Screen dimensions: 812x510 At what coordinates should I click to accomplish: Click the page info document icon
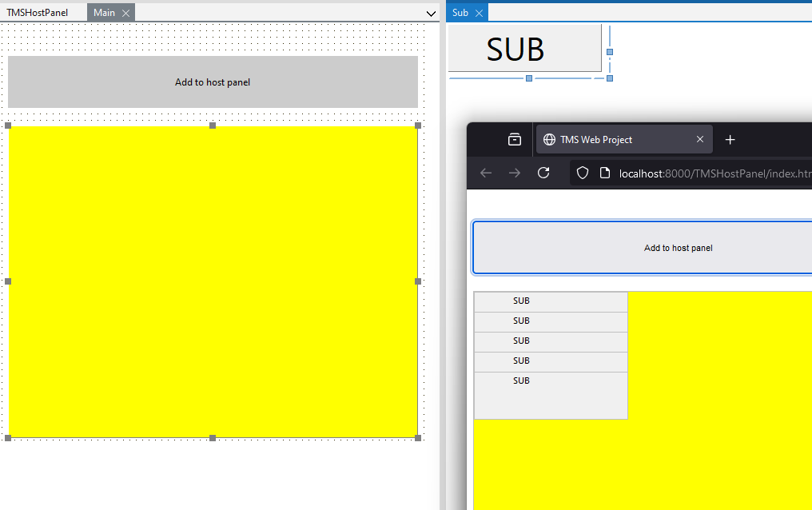click(605, 173)
